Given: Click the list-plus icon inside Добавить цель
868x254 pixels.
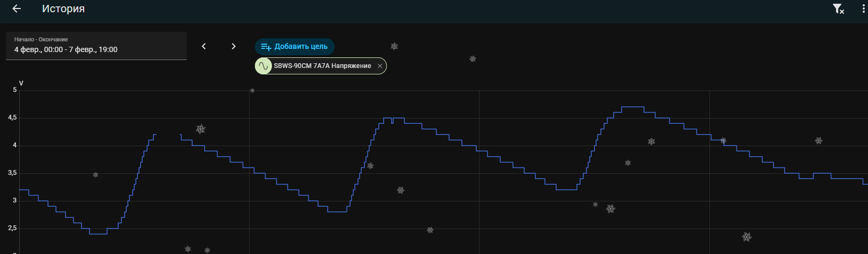Looking at the screenshot, I should click(x=266, y=47).
